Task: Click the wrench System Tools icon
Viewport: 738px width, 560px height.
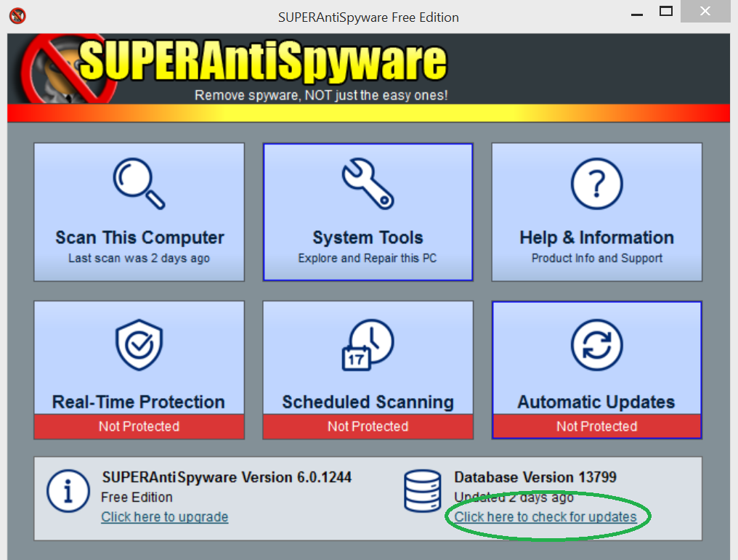Action: coord(368,183)
